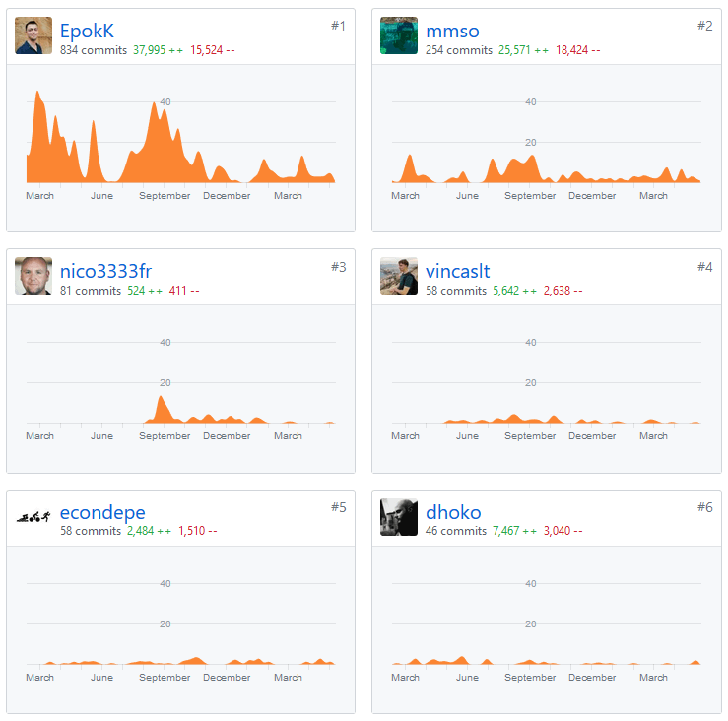Click the 40 axis label on dhoko's chart

(531, 583)
